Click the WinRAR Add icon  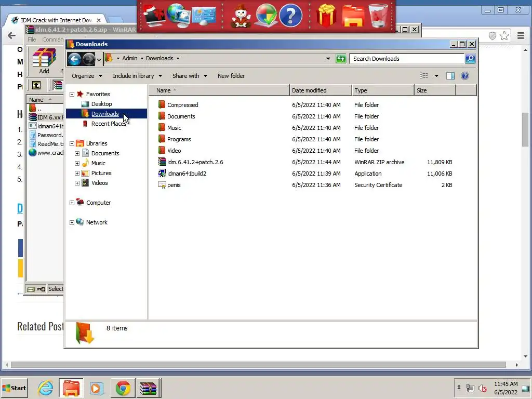44,61
